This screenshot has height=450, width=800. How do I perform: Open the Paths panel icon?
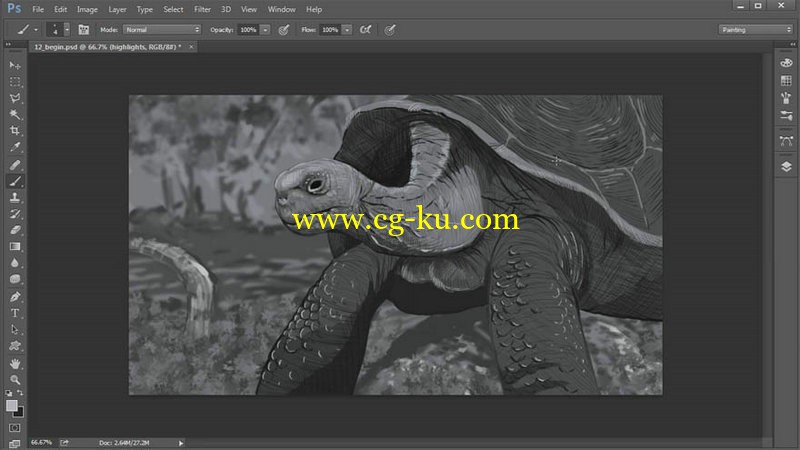(786, 141)
